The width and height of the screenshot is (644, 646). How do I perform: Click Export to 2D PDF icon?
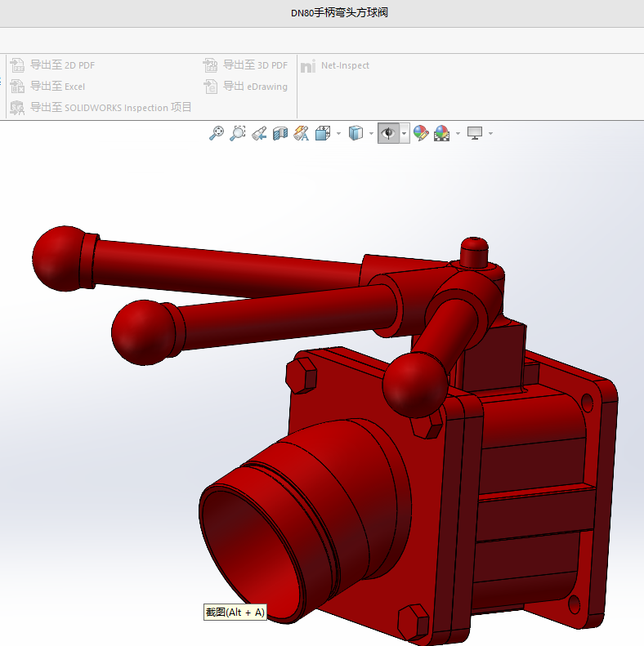[x=17, y=65]
